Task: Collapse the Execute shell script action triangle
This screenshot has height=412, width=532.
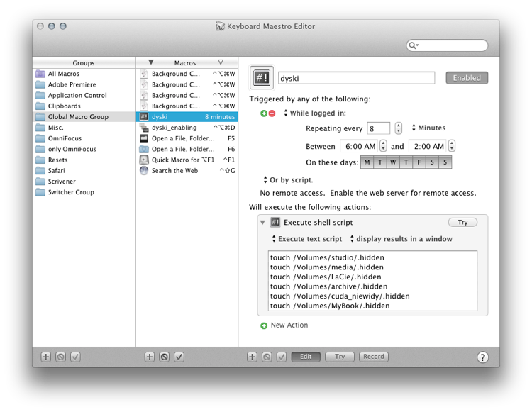Action: 262,223
